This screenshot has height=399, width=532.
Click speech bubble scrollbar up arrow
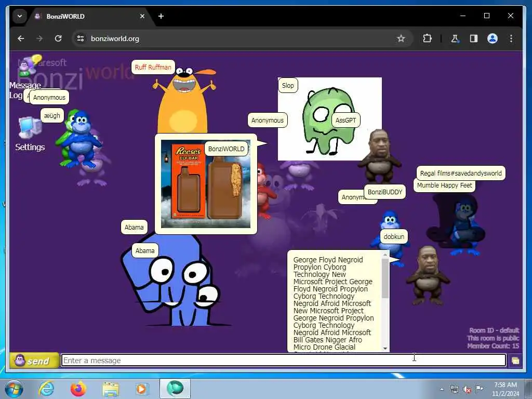click(385, 255)
